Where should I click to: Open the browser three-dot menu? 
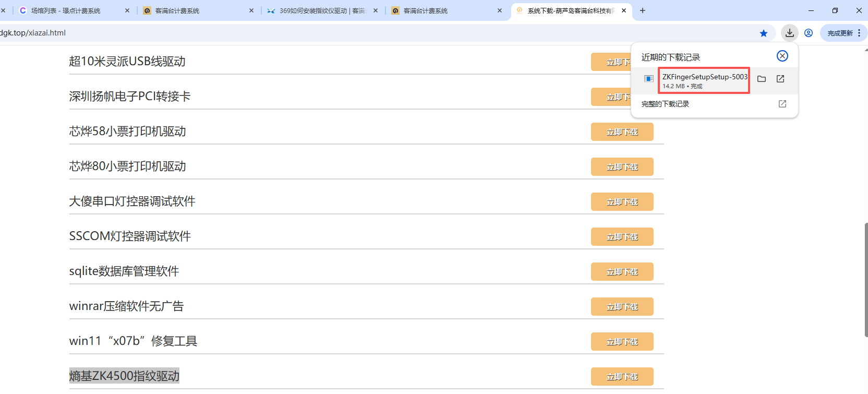click(859, 33)
